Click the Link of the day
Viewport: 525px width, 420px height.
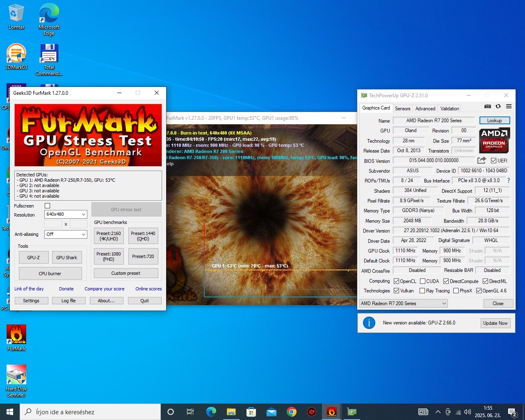pyautogui.click(x=29, y=289)
